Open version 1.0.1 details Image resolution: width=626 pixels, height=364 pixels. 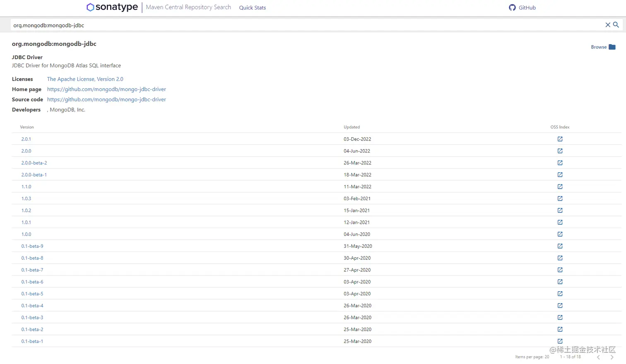26,223
